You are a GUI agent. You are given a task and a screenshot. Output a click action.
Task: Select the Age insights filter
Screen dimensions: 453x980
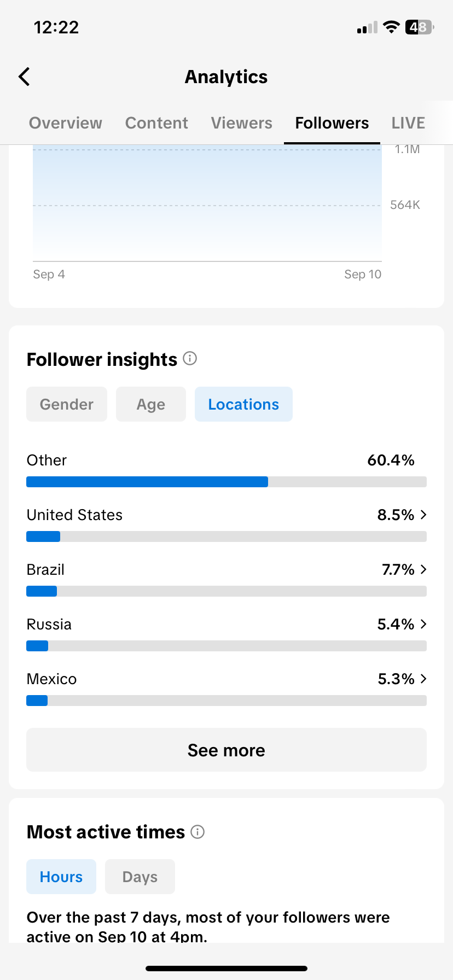(151, 404)
